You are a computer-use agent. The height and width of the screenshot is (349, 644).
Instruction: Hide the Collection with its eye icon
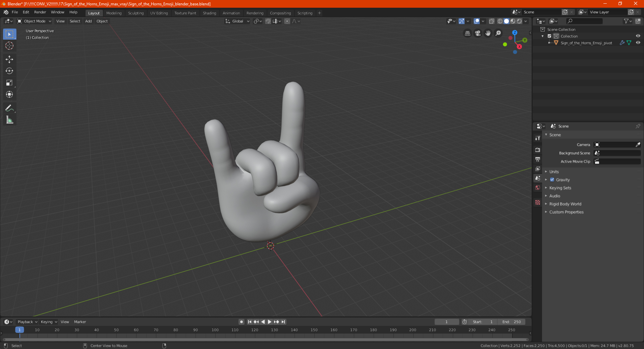pyautogui.click(x=638, y=36)
